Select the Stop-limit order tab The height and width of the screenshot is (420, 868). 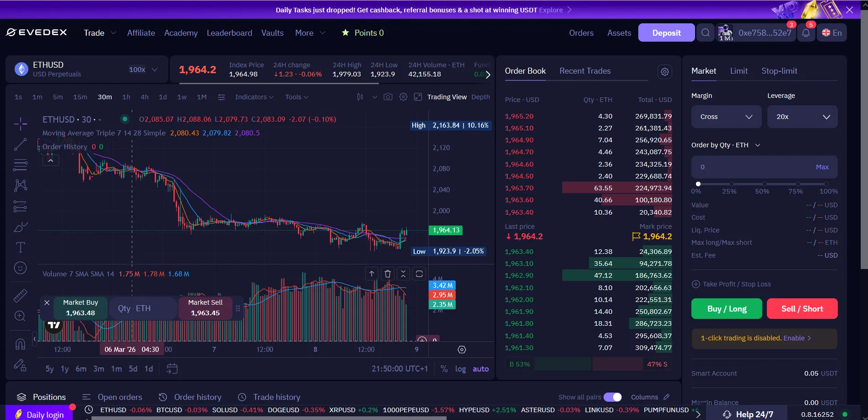point(779,71)
